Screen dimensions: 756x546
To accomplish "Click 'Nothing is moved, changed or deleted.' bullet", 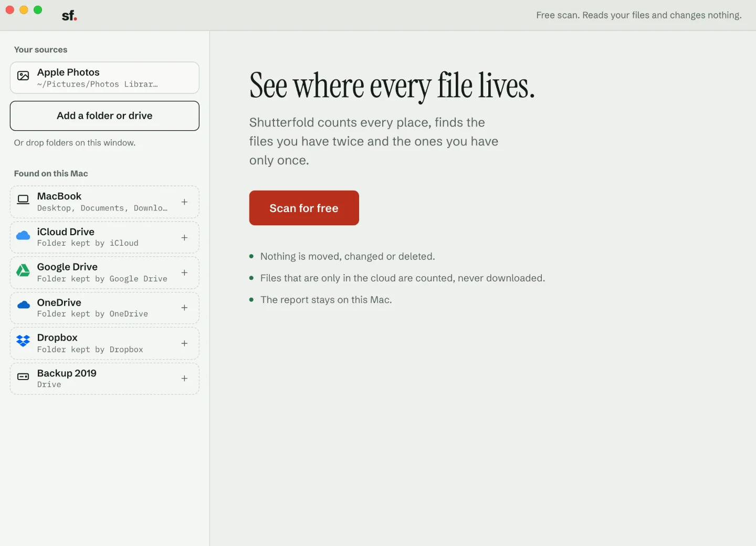I will click(348, 256).
